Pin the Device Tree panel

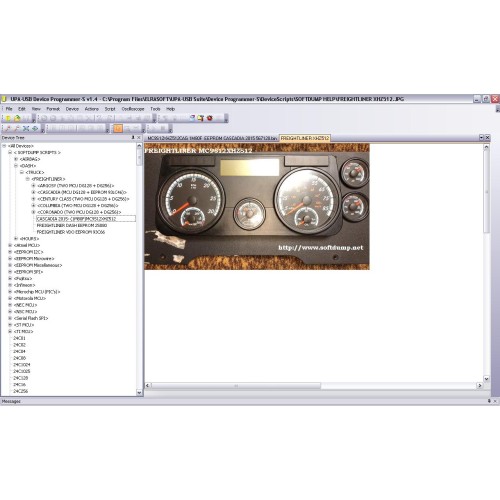click(x=133, y=138)
